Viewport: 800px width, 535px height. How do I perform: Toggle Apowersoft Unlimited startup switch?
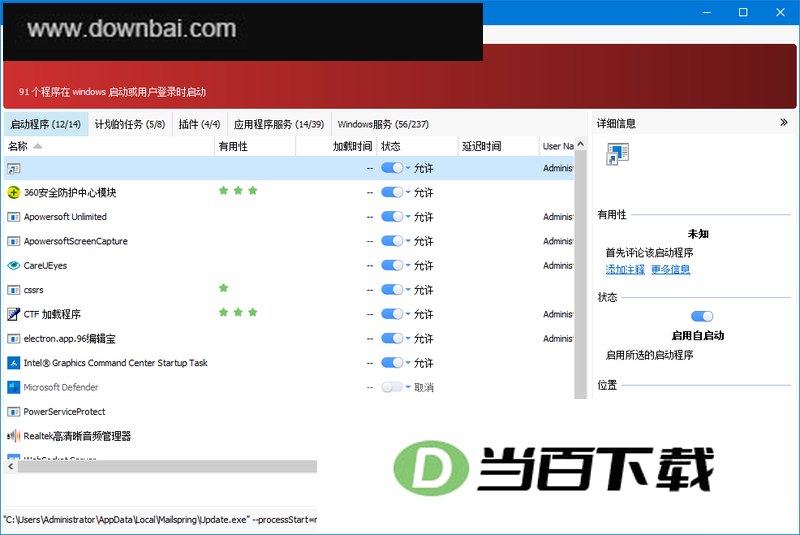click(392, 217)
